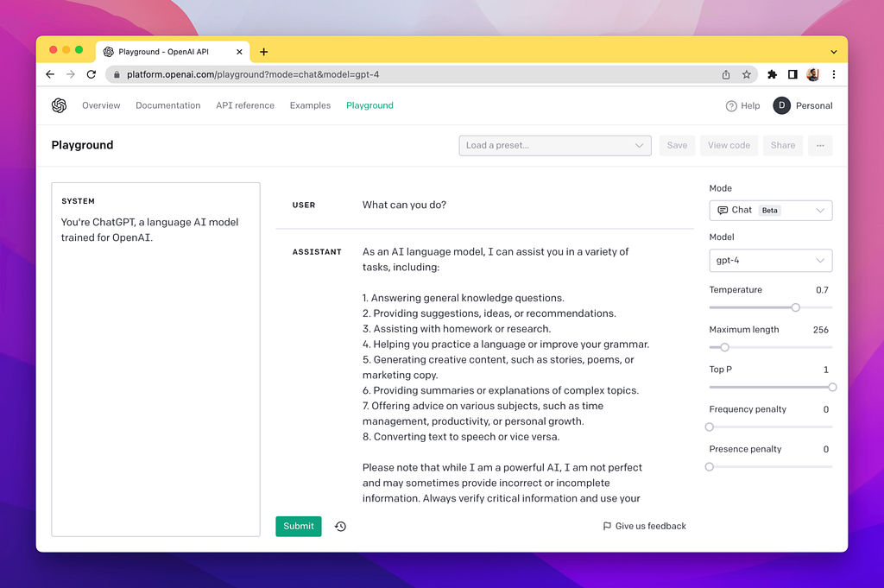Click the Frequency penalty slider handle
The height and width of the screenshot is (588, 884).
(710, 427)
